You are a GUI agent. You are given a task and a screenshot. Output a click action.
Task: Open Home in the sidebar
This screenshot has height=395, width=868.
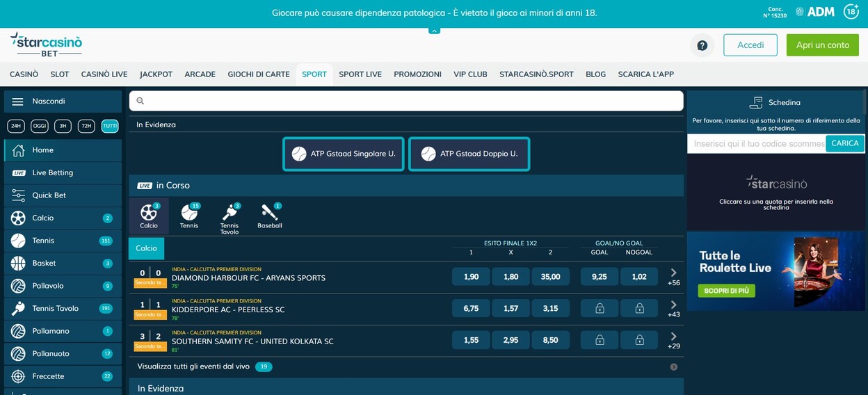coord(63,150)
